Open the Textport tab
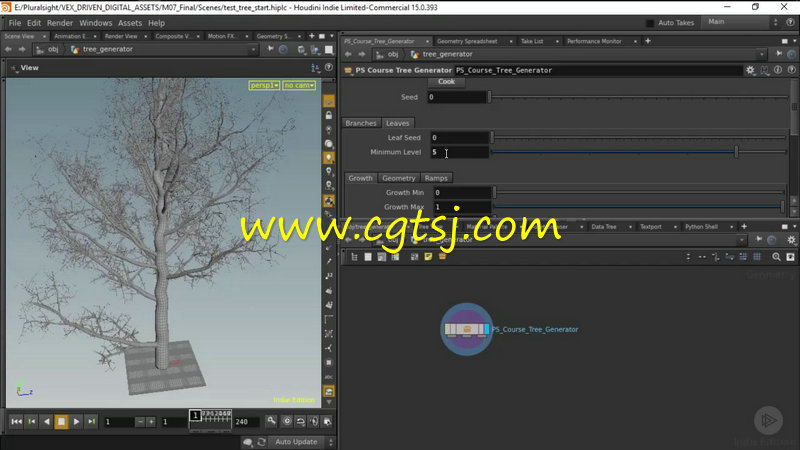800x450 pixels. (x=651, y=227)
